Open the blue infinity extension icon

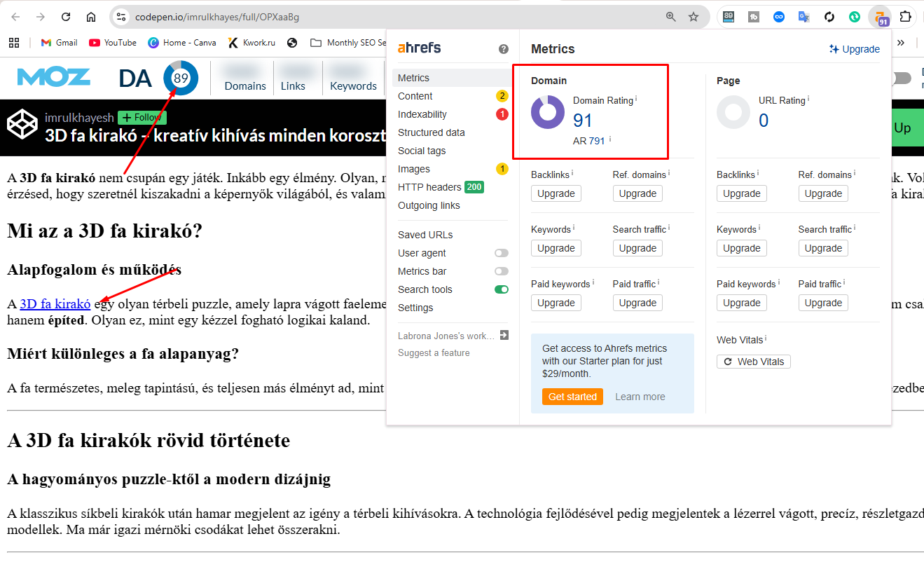[779, 17]
